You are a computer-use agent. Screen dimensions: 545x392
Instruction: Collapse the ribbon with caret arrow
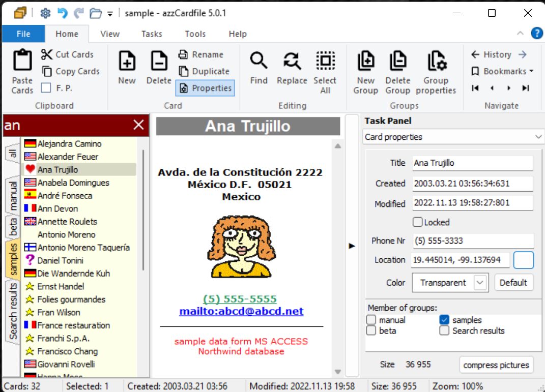coord(520,34)
